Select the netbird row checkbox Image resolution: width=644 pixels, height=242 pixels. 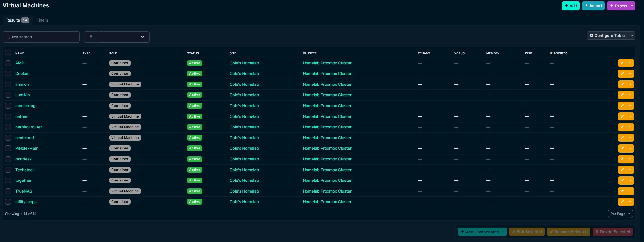click(8, 116)
